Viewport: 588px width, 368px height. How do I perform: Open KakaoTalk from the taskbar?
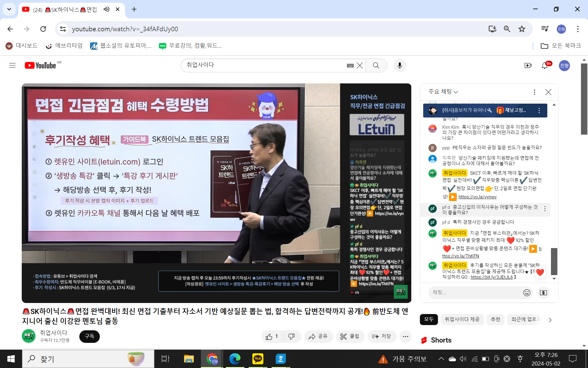click(258, 359)
